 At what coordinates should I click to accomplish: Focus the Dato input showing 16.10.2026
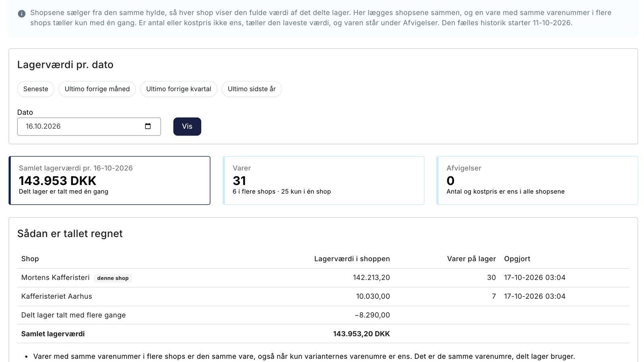click(89, 126)
